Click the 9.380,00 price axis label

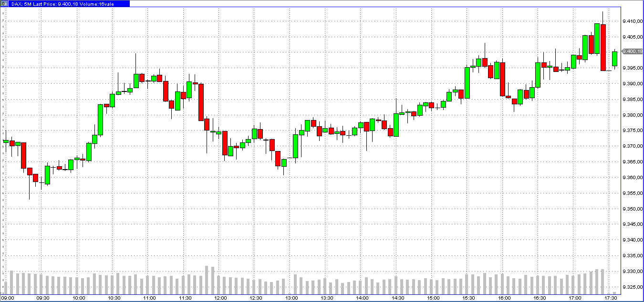(632, 115)
